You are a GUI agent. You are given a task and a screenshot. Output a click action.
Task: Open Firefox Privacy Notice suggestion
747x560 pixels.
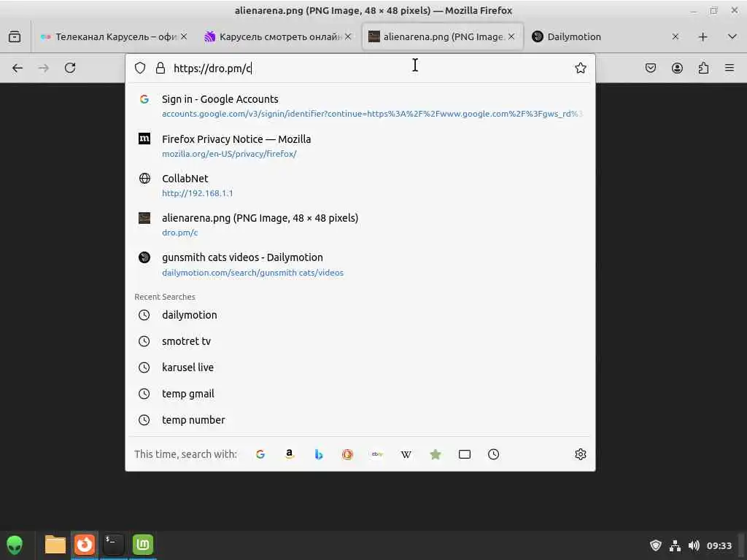pyautogui.click(x=360, y=146)
